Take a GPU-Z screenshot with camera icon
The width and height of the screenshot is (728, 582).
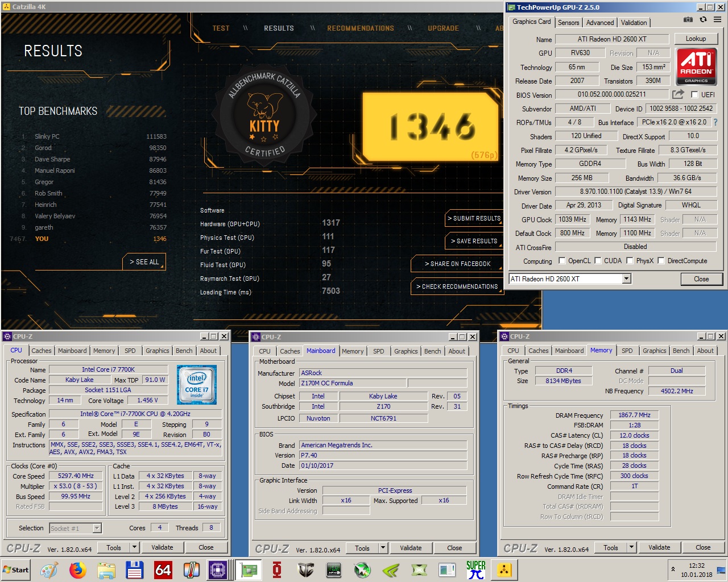tap(688, 19)
